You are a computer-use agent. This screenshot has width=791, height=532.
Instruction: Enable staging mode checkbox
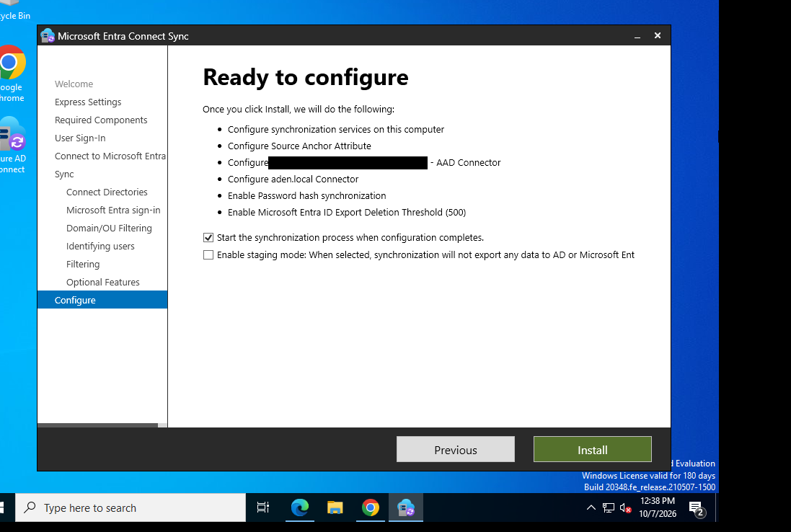208,254
